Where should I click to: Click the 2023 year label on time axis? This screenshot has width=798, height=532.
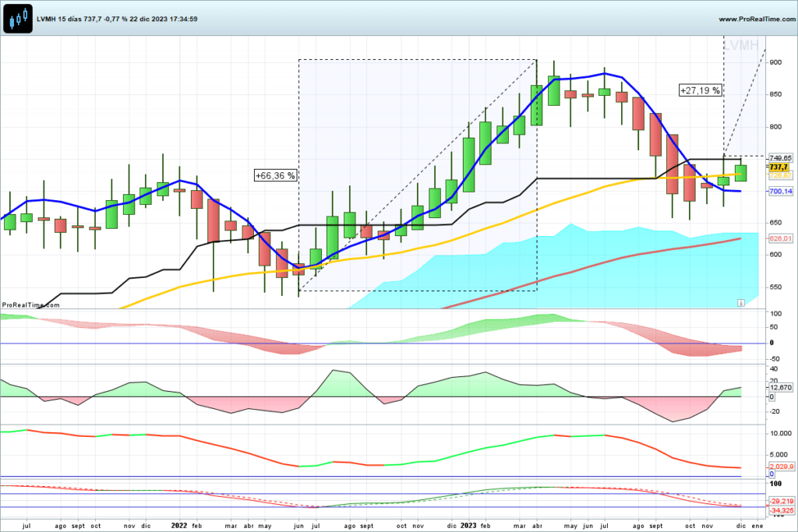[x=468, y=526]
